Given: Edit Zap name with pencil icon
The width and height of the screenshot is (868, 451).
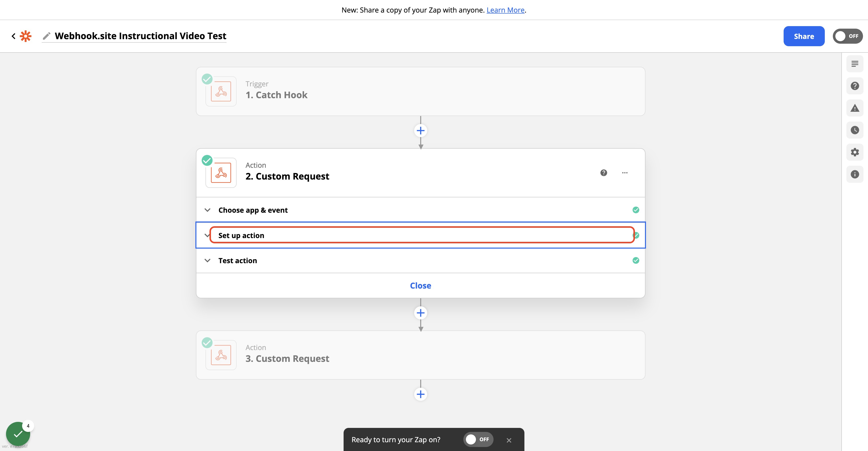Looking at the screenshot, I should point(46,36).
